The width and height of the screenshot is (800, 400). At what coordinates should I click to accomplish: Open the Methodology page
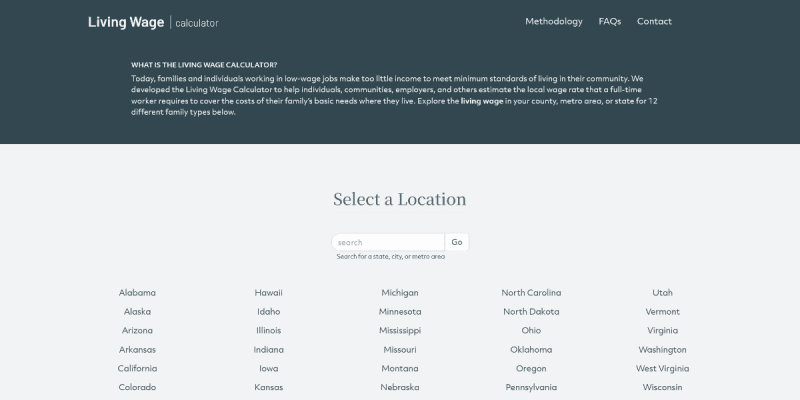553,21
